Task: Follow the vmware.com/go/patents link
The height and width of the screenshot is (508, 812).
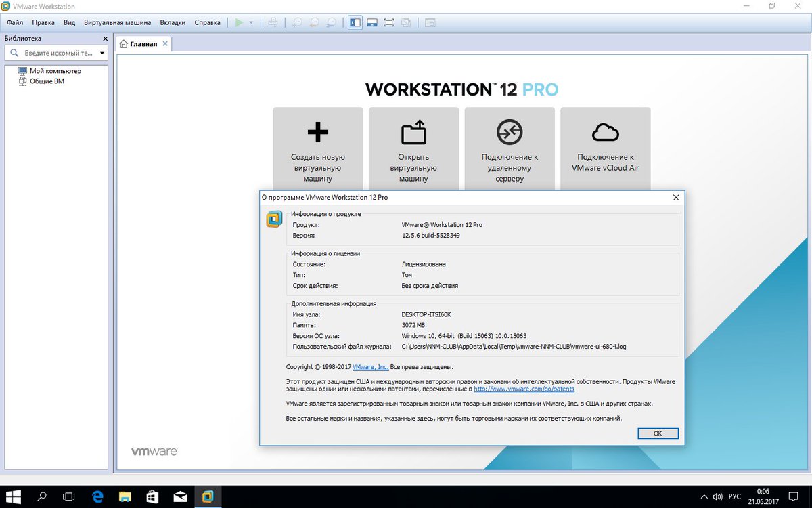Action: [523, 389]
